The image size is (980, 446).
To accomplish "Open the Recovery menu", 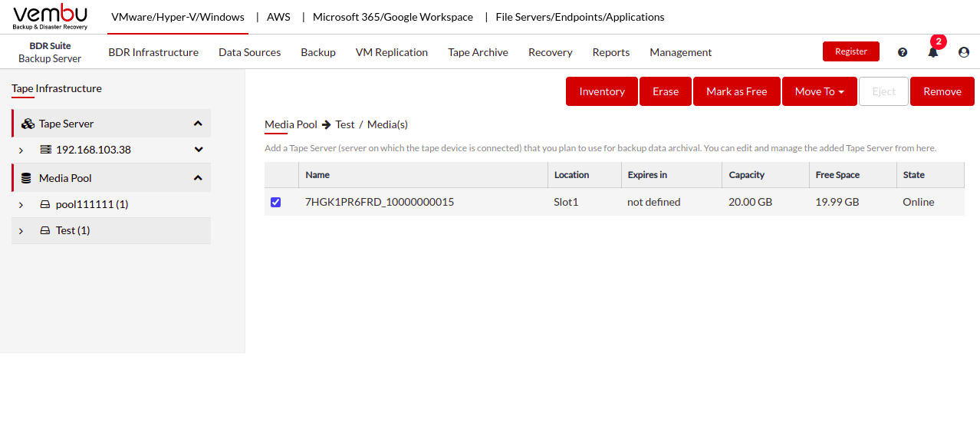I will coord(551,52).
